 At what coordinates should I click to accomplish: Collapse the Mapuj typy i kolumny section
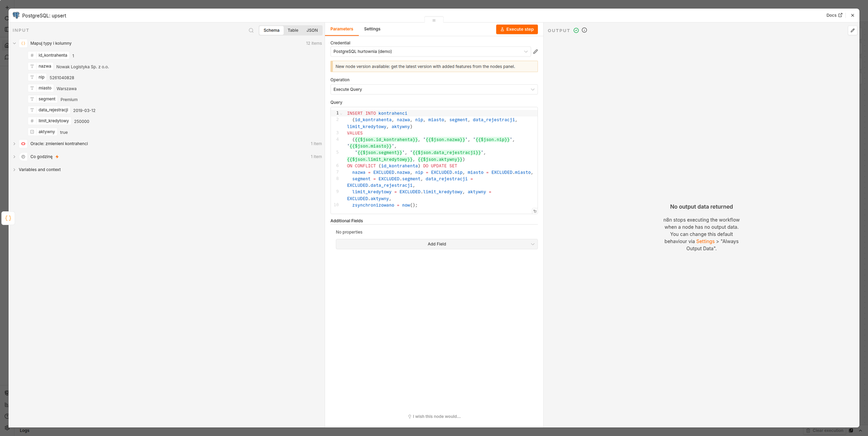[x=14, y=43]
